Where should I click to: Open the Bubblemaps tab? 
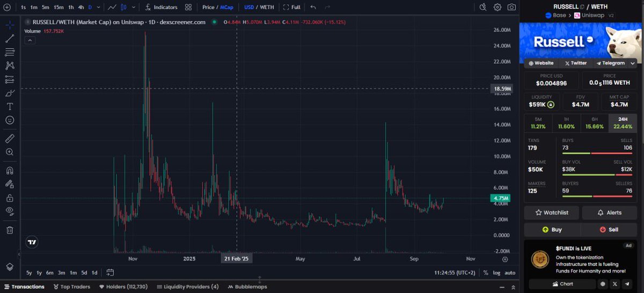(x=247, y=287)
